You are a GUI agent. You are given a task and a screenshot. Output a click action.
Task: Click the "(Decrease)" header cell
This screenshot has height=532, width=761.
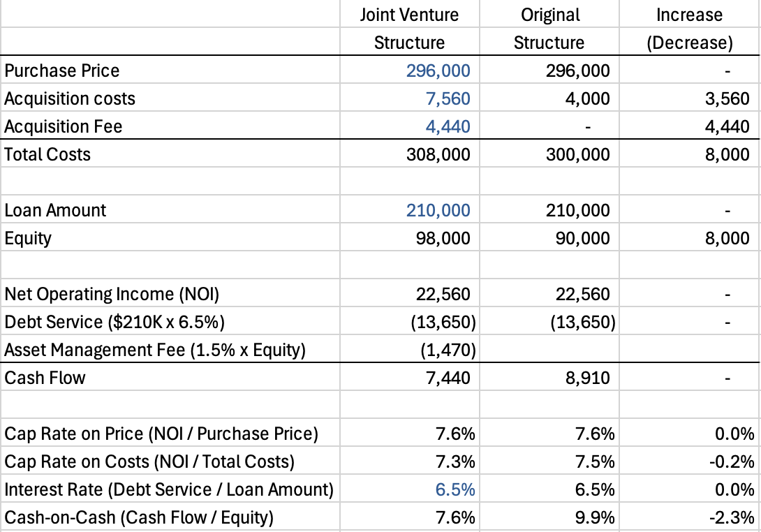tap(689, 43)
